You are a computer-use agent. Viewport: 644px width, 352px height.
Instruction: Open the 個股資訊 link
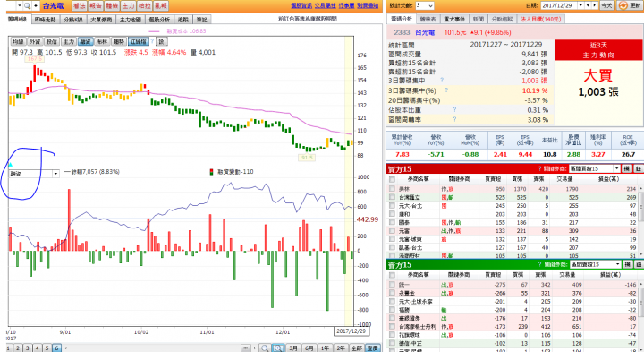[301, 5]
